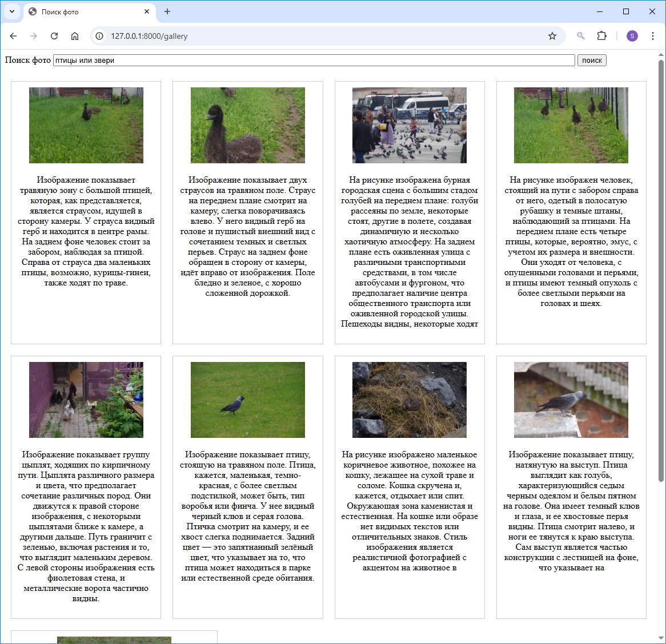Image resolution: width=666 pixels, height=644 pixels.
Task: Open the chickens on brick path photo
Action: point(86,400)
